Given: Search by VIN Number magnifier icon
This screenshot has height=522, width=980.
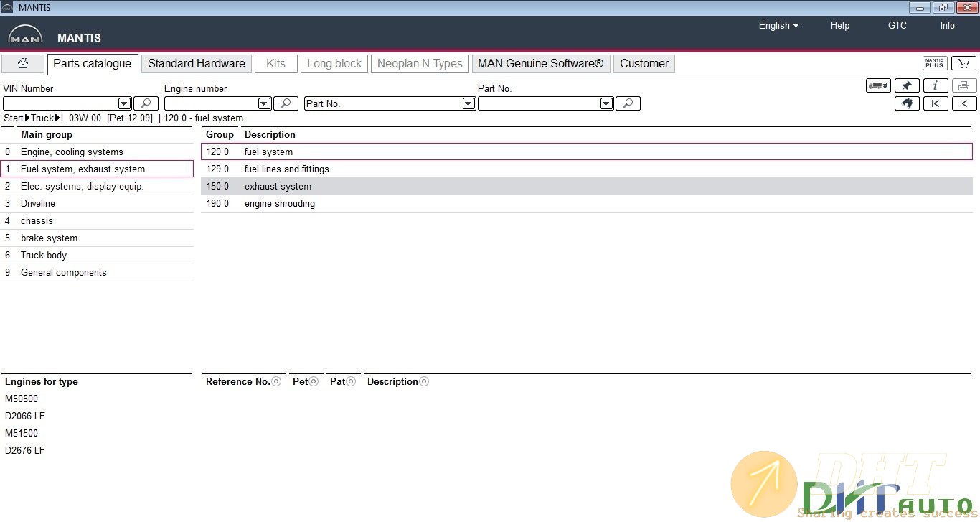Looking at the screenshot, I should click(x=146, y=103).
